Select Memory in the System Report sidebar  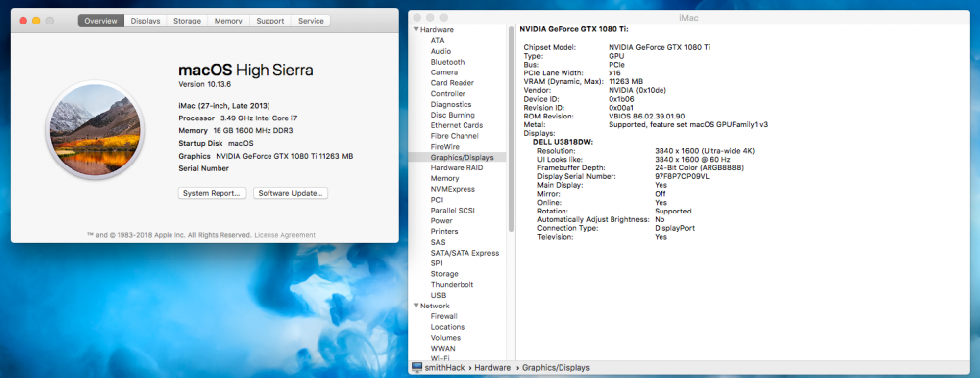[x=444, y=178]
